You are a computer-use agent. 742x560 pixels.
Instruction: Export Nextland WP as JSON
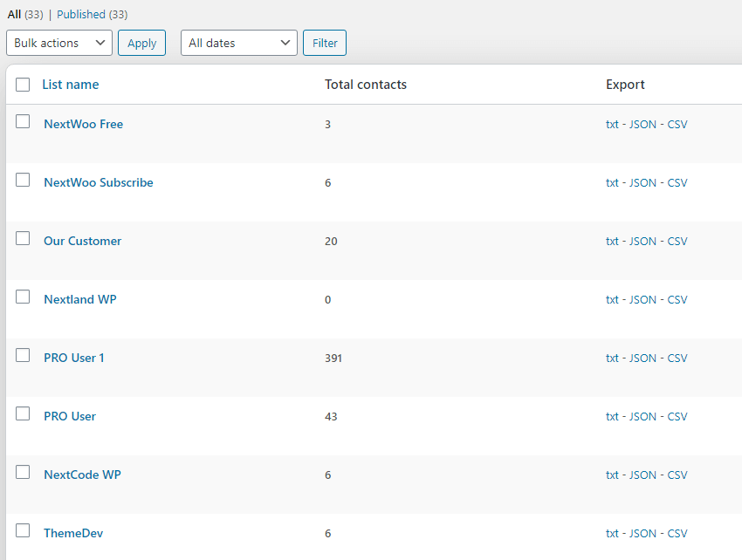pyautogui.click(x=642, y=300)
